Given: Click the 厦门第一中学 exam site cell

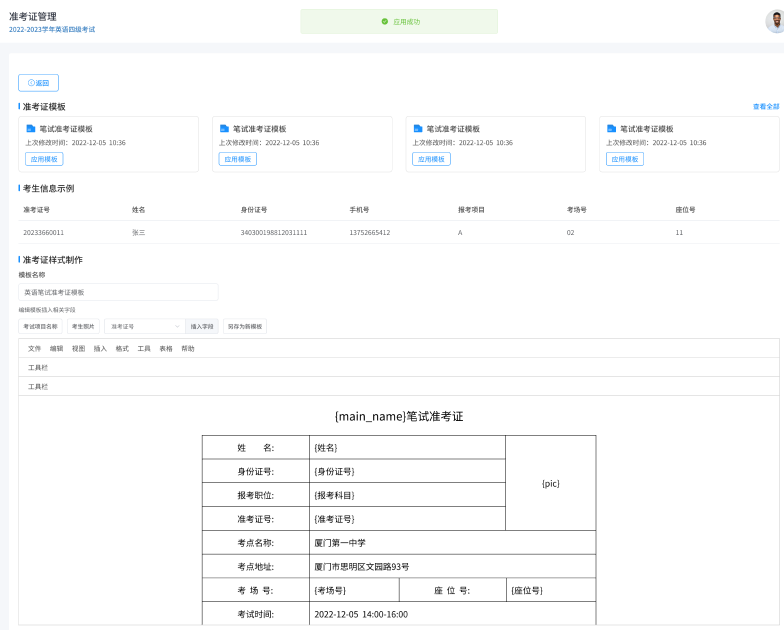Looking at the screenshot, I should pos(452,542).
